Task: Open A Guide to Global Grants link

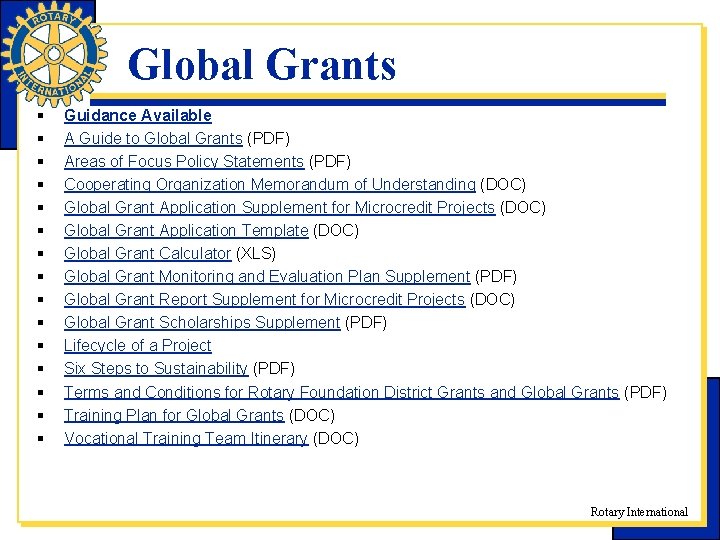Action: tap(153, 138)
